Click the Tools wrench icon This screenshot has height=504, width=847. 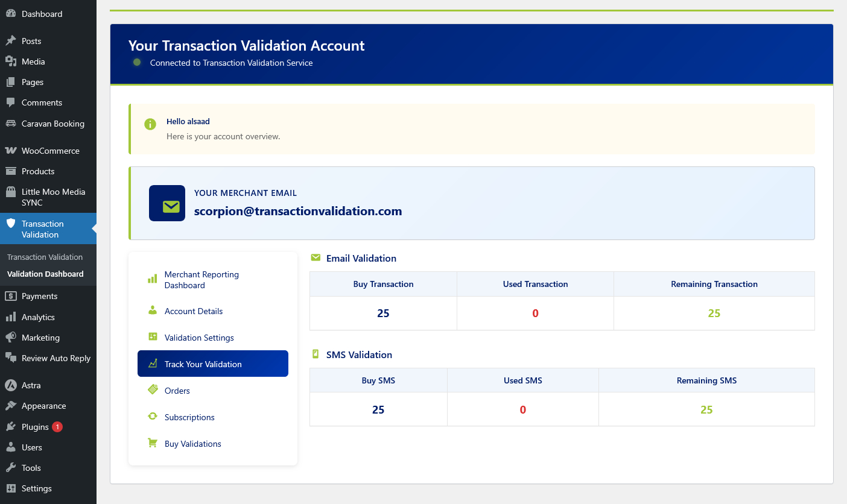pyautogui.click(x=10, y=468)
